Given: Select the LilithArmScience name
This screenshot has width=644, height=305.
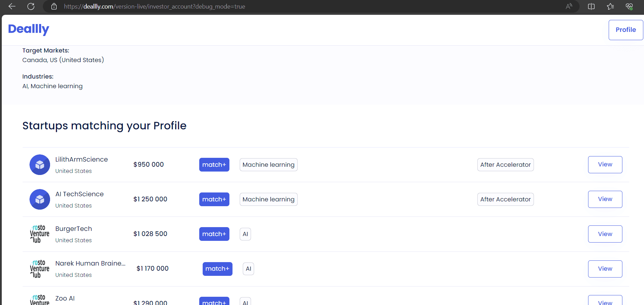Looking at the screenshot, I should point(82,160).
